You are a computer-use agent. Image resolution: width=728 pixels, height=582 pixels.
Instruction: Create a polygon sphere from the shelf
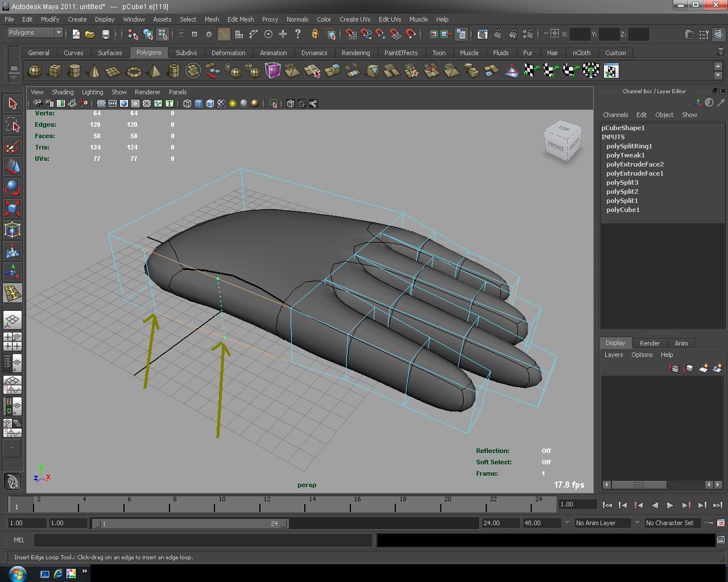coord(35,71)
